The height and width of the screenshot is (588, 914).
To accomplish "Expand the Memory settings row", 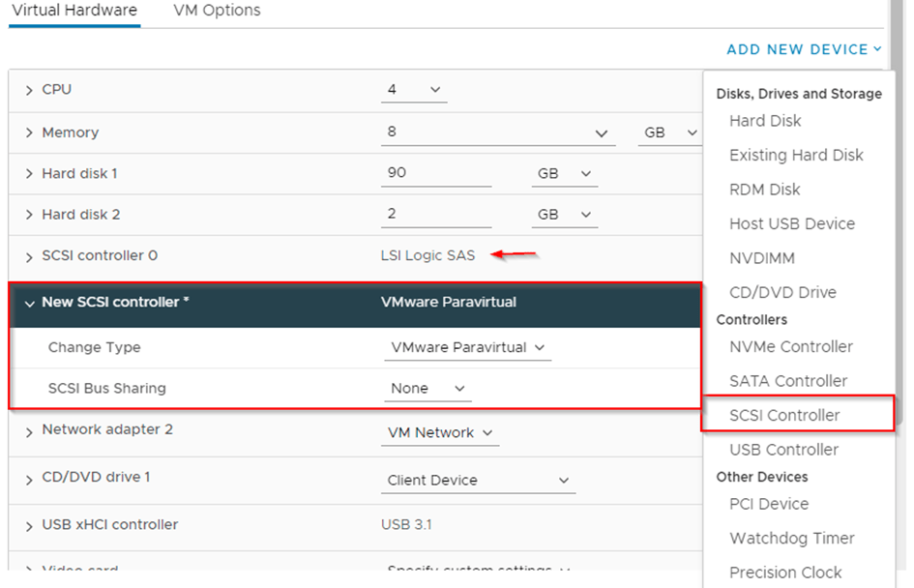I will coord(29,132).
